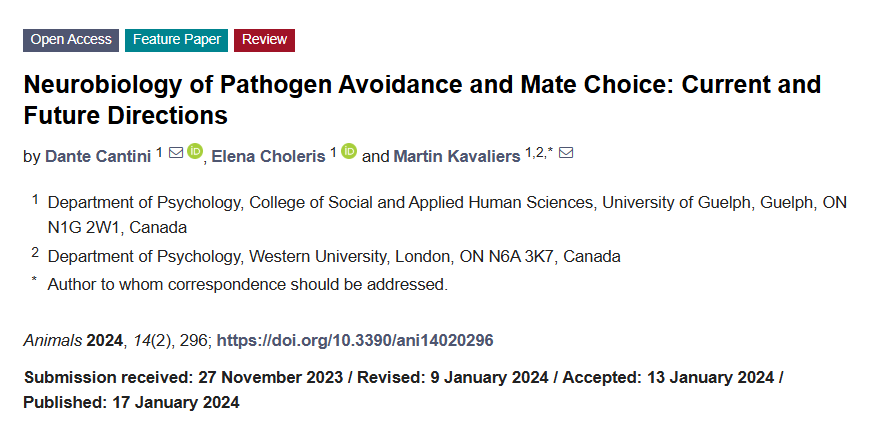Select the red Review tag
887x424 pixels.
264,40
